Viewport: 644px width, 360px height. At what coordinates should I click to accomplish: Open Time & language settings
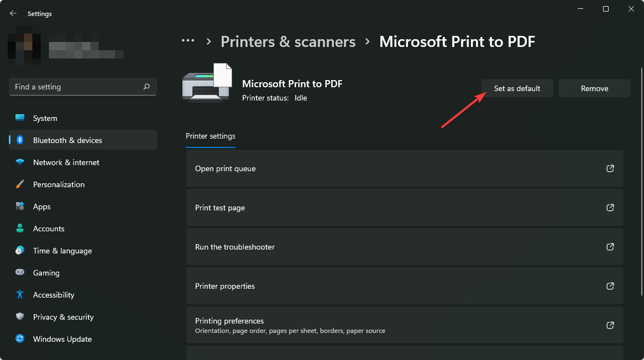pyautogui.click(x=62, y=251)
